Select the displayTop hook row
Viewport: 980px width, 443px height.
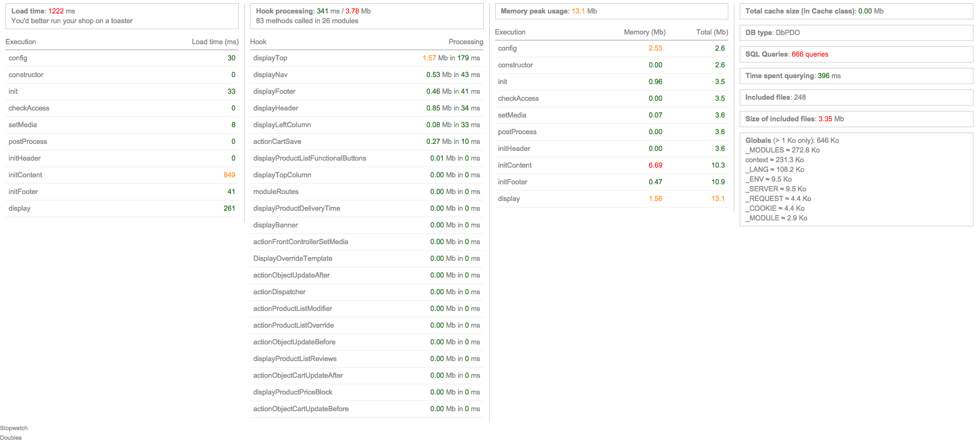point(366,58)
